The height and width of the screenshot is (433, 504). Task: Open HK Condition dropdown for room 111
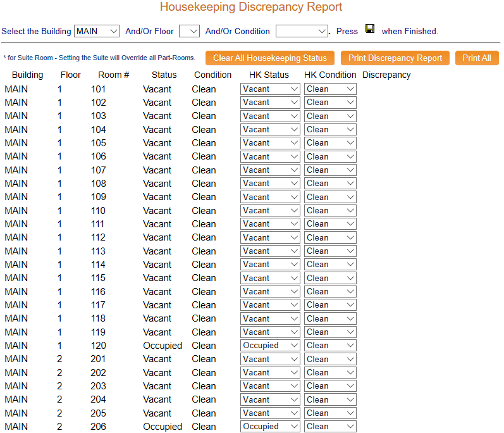coord(330,224)
